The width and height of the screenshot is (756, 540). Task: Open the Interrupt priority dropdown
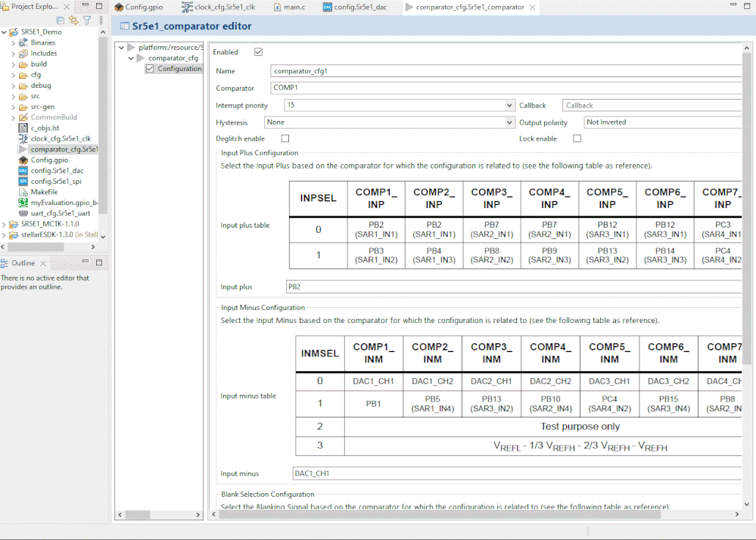(x=509, y=105)
